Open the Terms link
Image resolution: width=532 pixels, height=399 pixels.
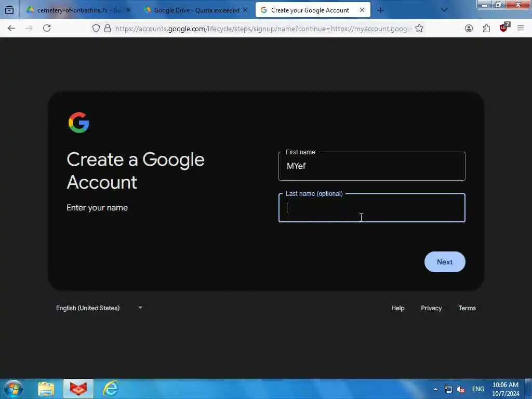[x=467, y=308]
